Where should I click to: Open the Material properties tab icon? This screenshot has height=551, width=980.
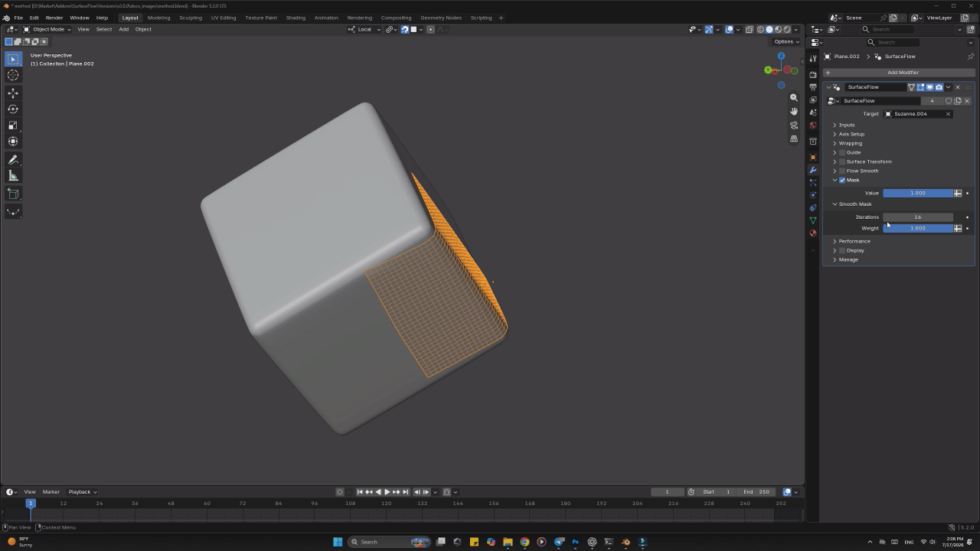point(813,233)
